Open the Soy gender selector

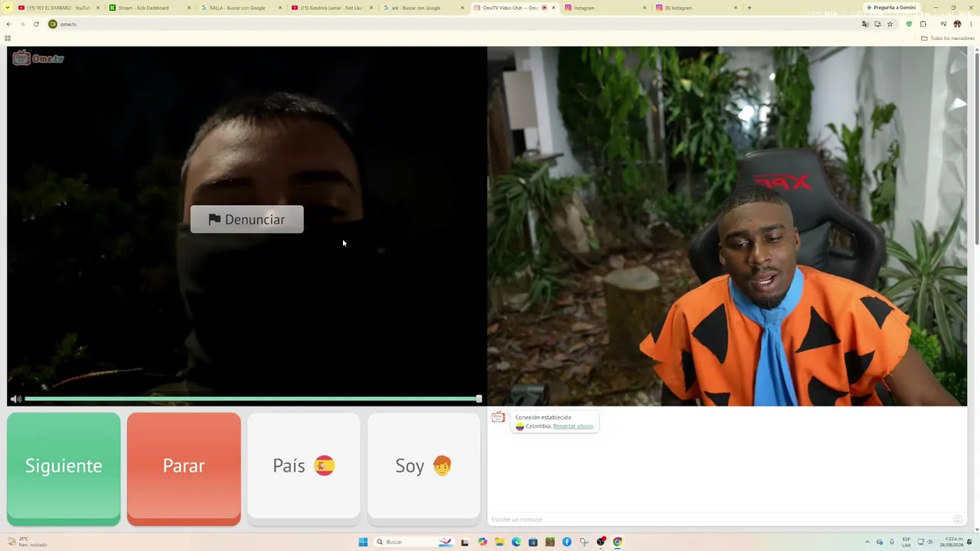pyautogui.click(x=423, y=468)
